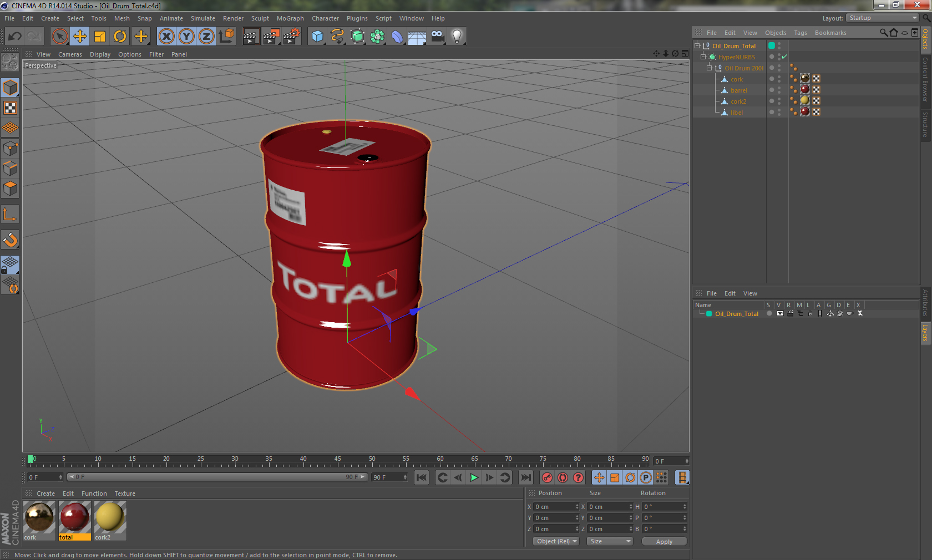Activate the Rotate tool
The image size is (932, 560).
point(120,37)
